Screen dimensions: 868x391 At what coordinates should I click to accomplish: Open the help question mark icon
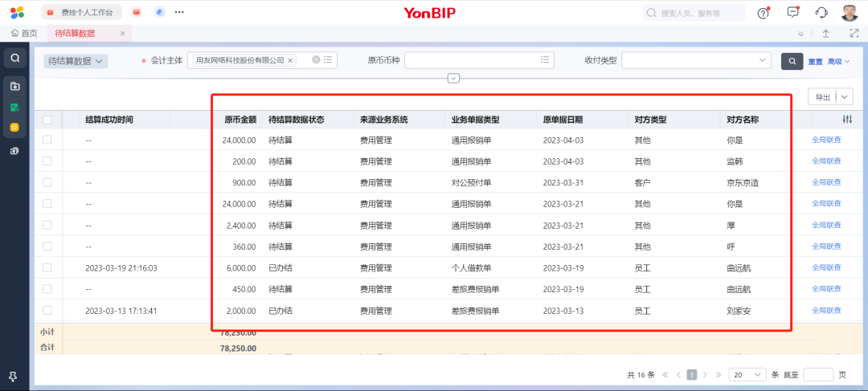[x=764, y=14]
